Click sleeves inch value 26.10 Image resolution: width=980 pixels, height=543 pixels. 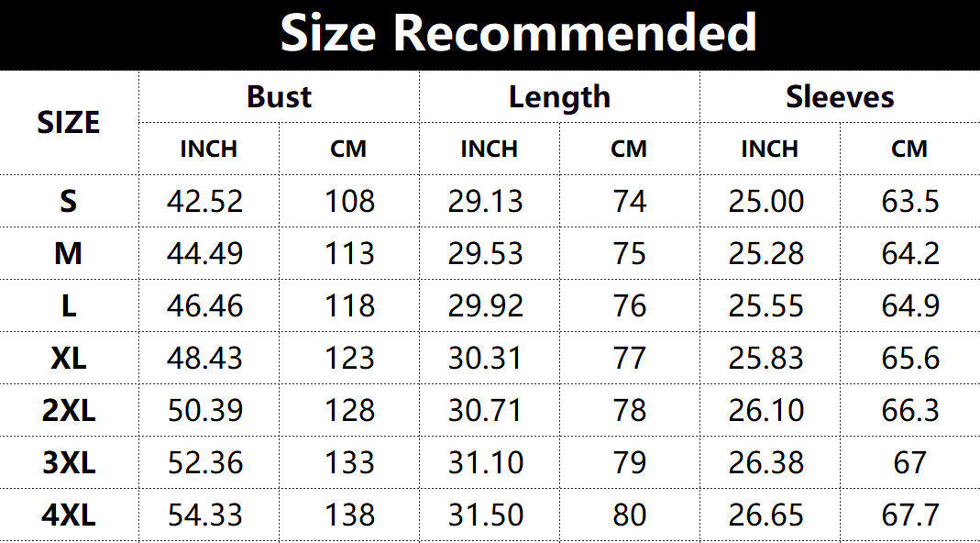coord(766,410)
